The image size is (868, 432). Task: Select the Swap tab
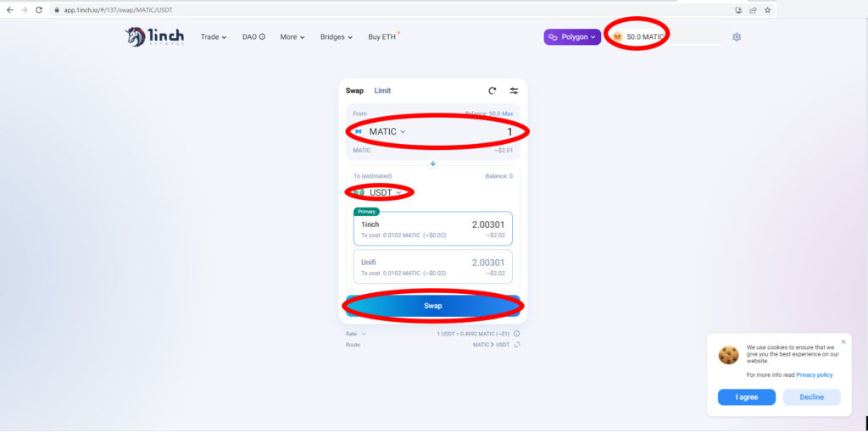355,91
